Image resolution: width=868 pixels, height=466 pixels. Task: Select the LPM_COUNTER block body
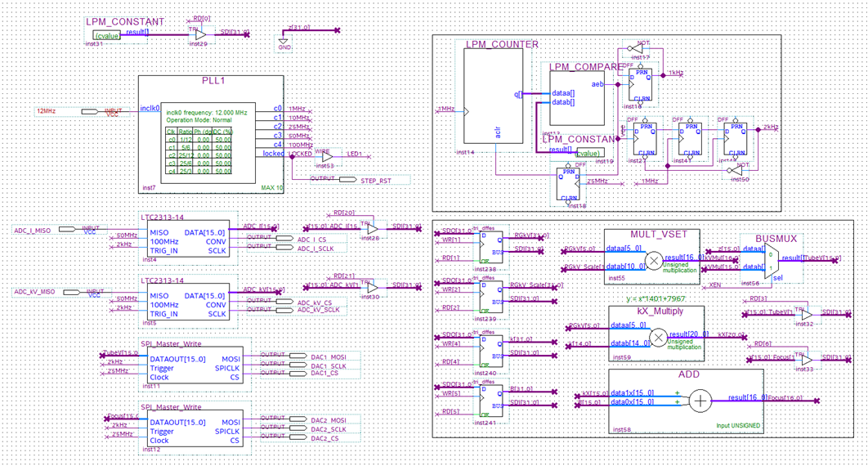pyautogui.click(x=493, y=95)
